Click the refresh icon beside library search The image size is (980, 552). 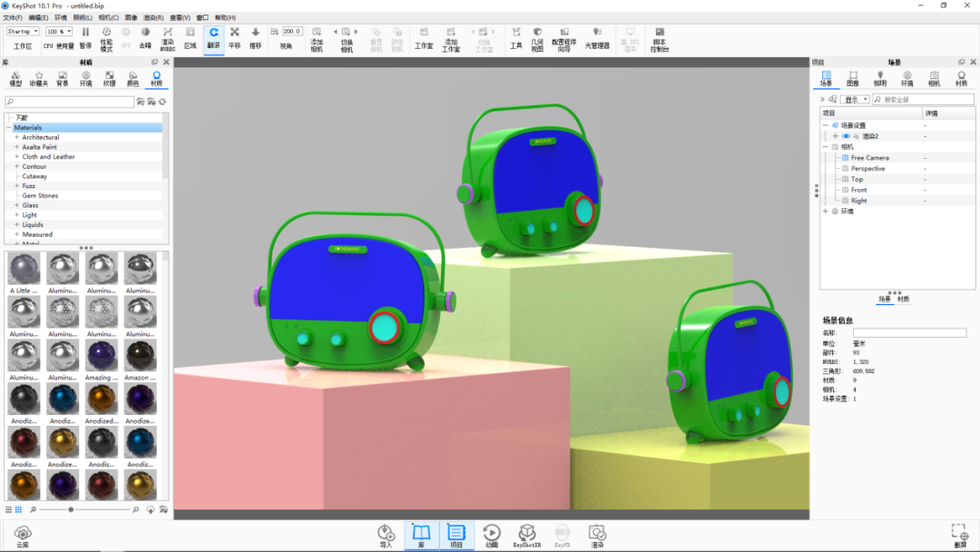tap(162, 102)
